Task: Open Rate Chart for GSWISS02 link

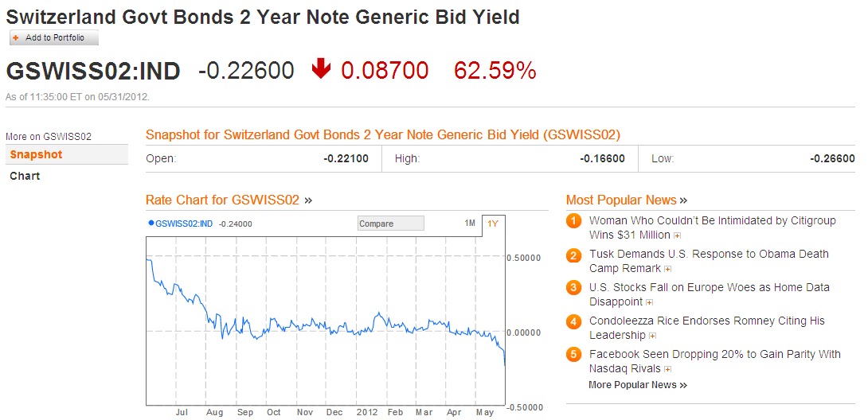Action: coord(223,200)
